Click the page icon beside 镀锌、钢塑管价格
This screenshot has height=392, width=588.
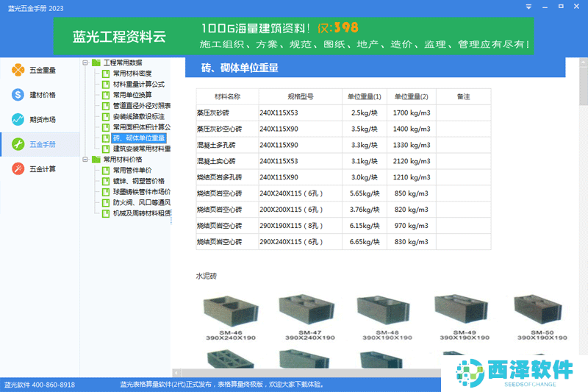click(x=106, y=181)
